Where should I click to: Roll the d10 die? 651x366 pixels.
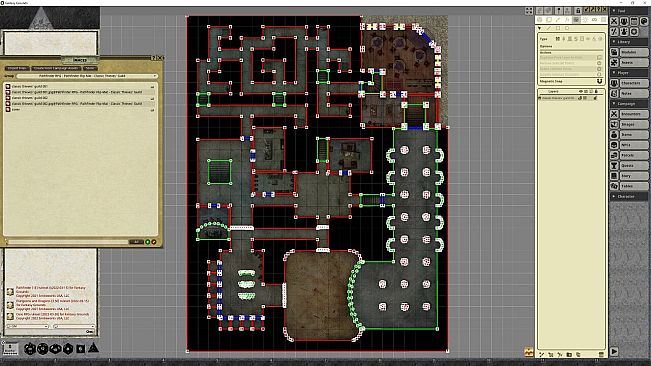[x=56, y=349]
